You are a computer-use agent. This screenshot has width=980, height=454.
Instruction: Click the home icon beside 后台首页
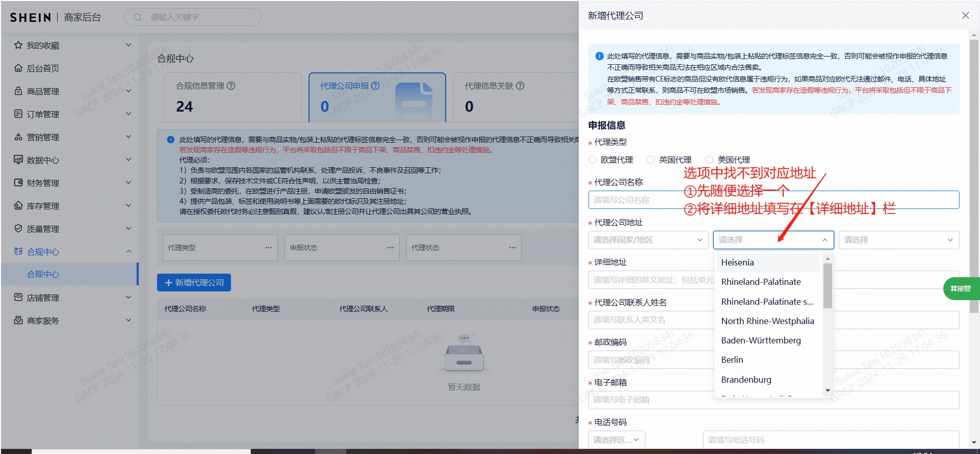click(18, 68)
